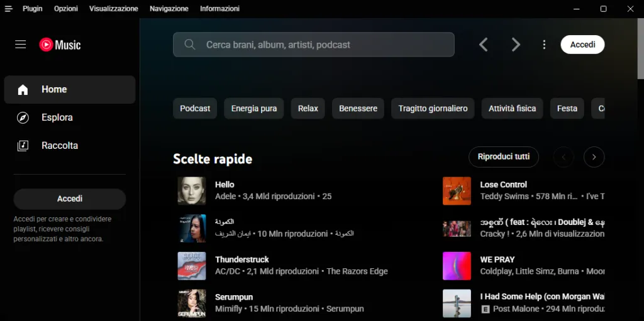Click the Home house icon

(23, 89)
